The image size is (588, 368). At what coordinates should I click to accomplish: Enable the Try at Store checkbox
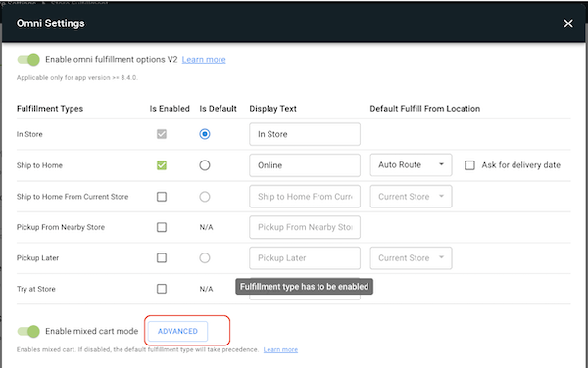162,289
